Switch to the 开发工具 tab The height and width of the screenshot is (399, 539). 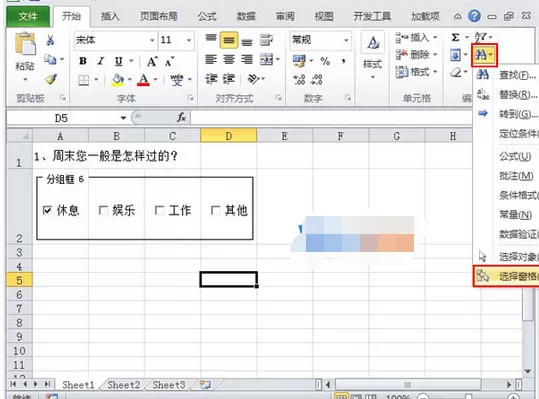click(x=372, y=16)
